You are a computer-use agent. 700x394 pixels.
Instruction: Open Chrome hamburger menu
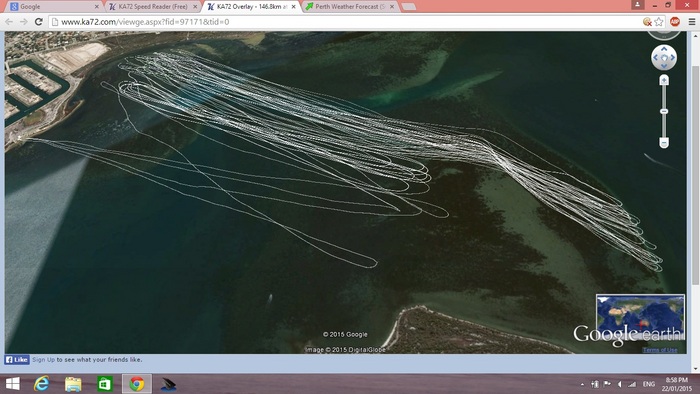click(692, 22)
